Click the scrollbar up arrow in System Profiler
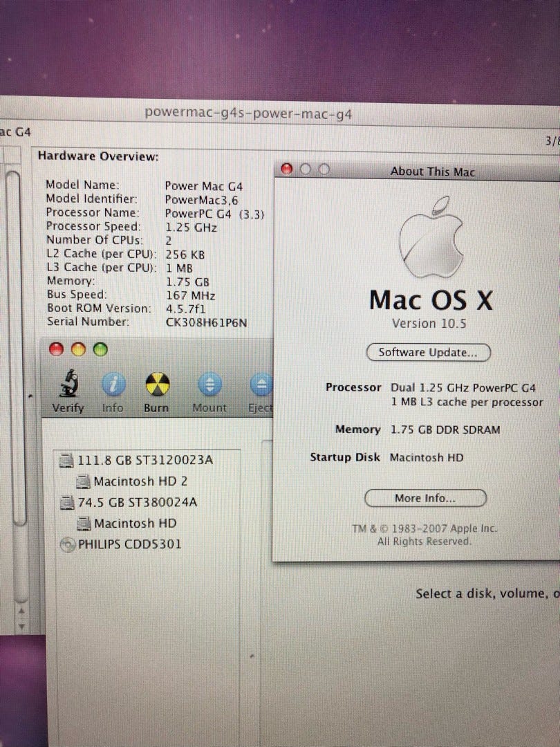The image size is (560, 747). coord(21,611)
